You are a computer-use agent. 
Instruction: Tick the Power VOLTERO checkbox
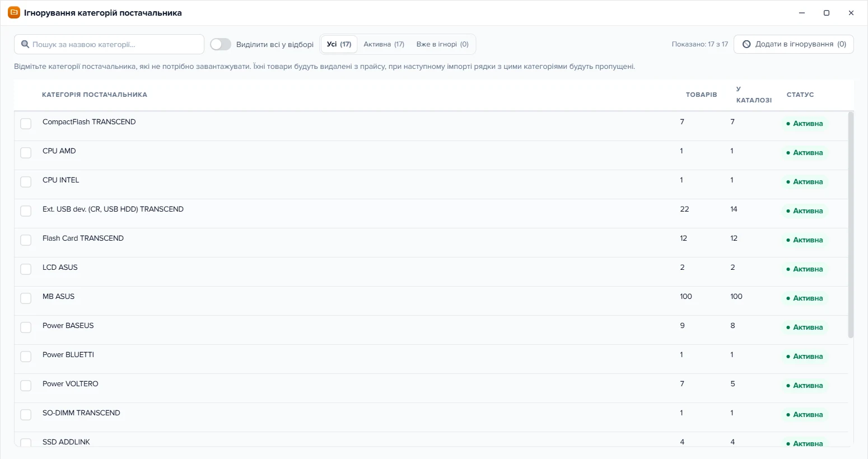[26, 386]
